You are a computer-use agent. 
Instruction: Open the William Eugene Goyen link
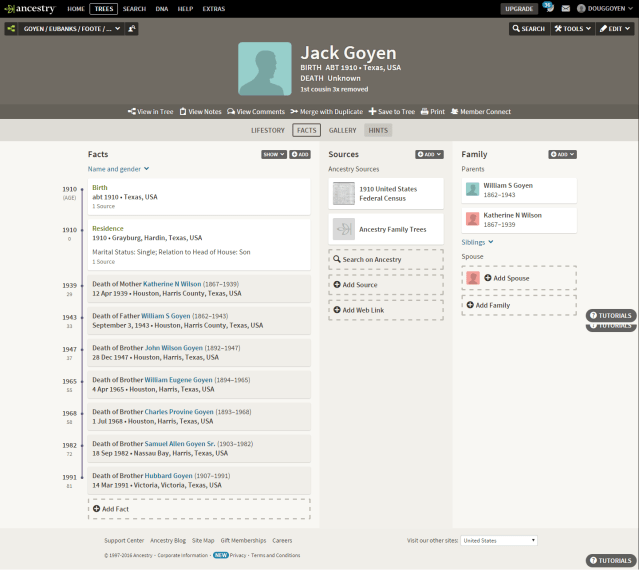[178, 380]
